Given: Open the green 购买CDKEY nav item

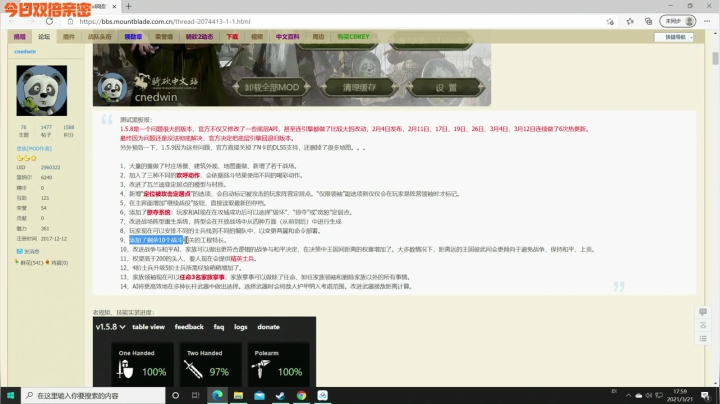Looking at the screenshot, I should [x=353, y=37].
